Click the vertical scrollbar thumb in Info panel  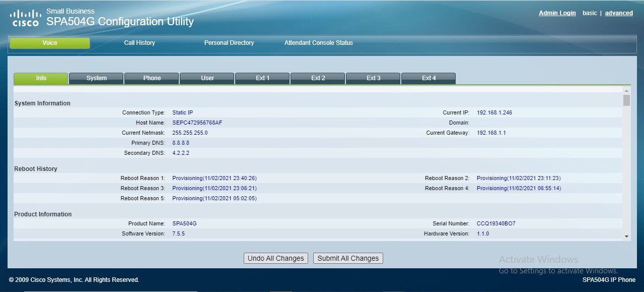coord(626,100)
